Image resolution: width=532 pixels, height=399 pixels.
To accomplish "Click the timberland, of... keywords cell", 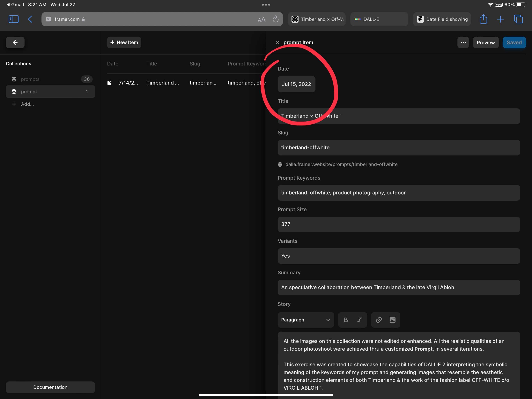I will [x=247, y=83].
